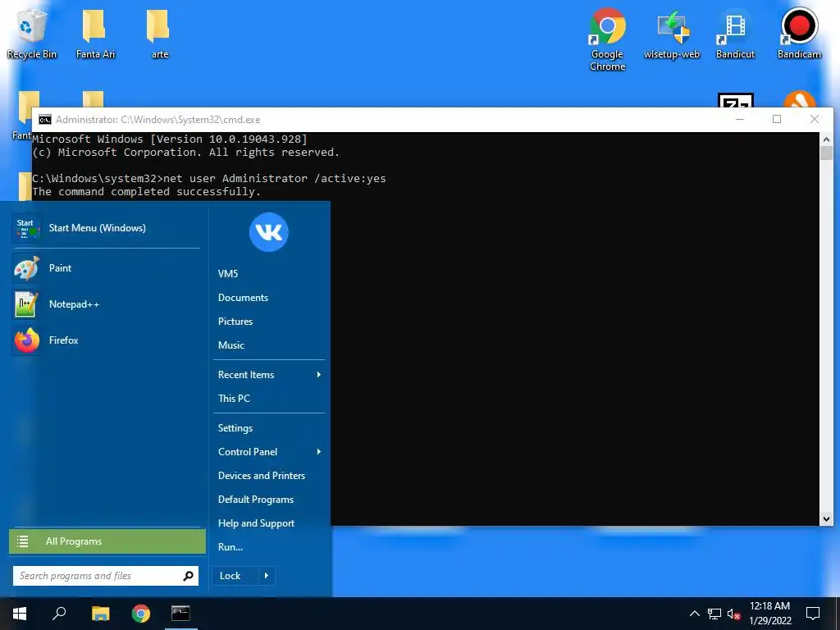Open the clock and date flyout
This screenshot has width=840, height=630.
769,614
